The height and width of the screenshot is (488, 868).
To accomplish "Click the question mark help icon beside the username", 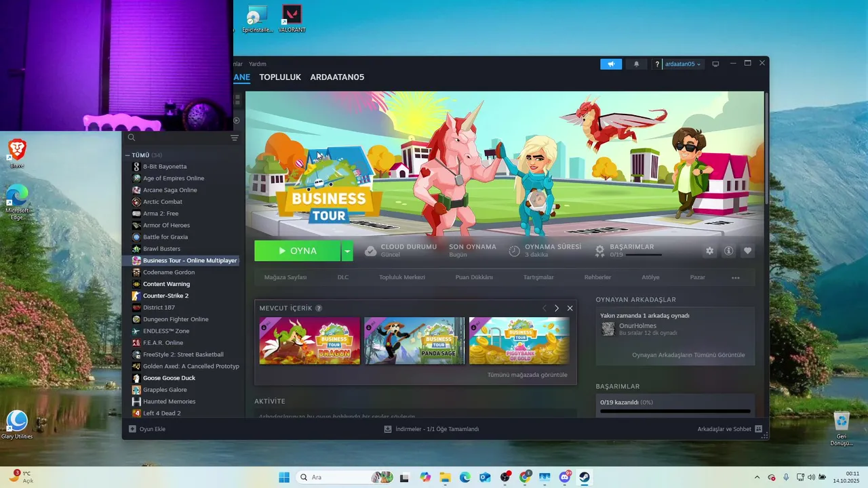I will coord(656,64).
